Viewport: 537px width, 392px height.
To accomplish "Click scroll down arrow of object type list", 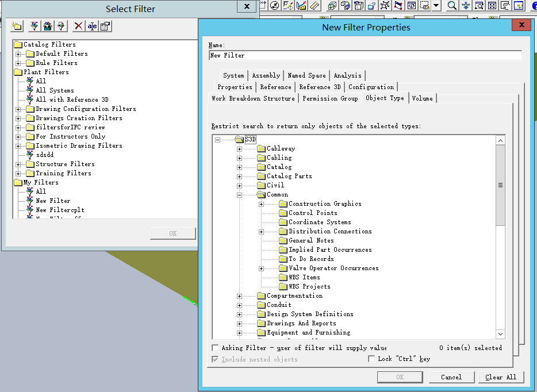I will tap(500, 334).
